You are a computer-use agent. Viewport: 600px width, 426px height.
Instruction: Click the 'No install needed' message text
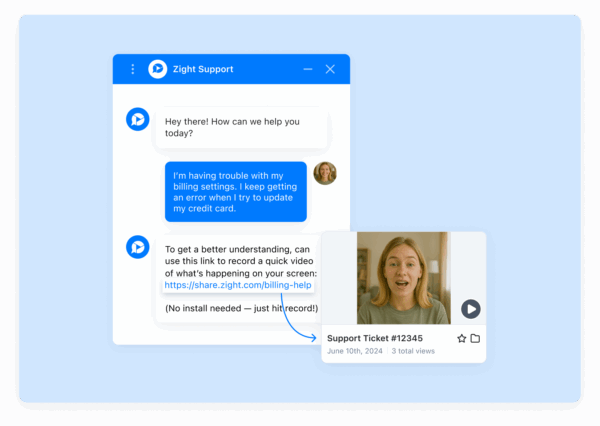(x=241, y=308)
